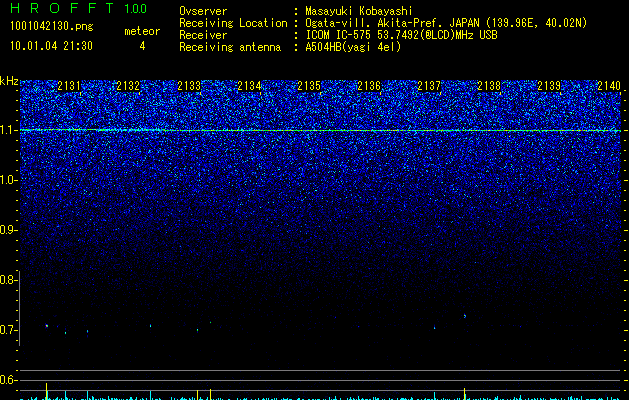This screenshot has height=400, width=629.
Task: Click the 2138 time marker
Action: 489,86
